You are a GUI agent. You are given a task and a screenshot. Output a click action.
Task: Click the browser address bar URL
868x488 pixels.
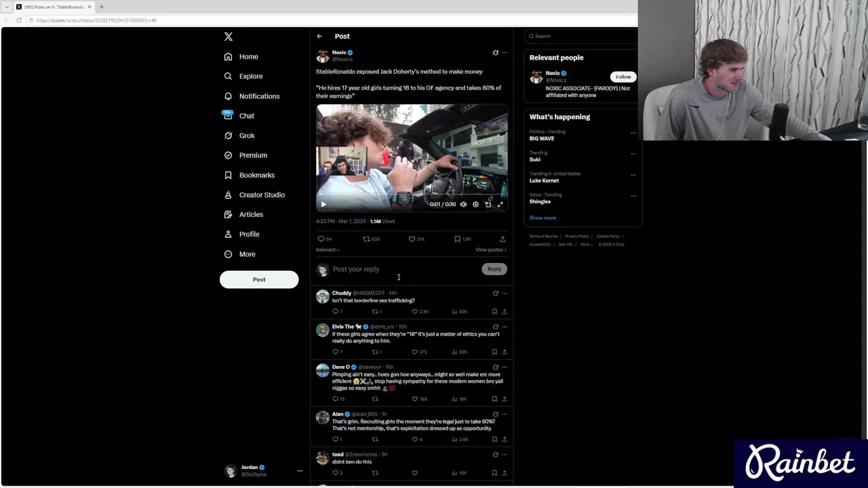point(96,20)
